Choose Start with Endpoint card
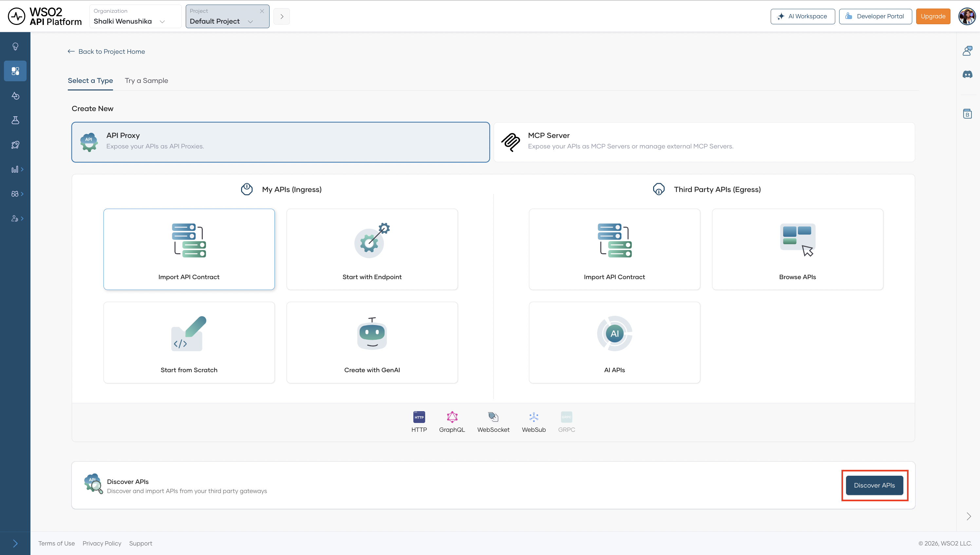 click(x=372, y=249)
